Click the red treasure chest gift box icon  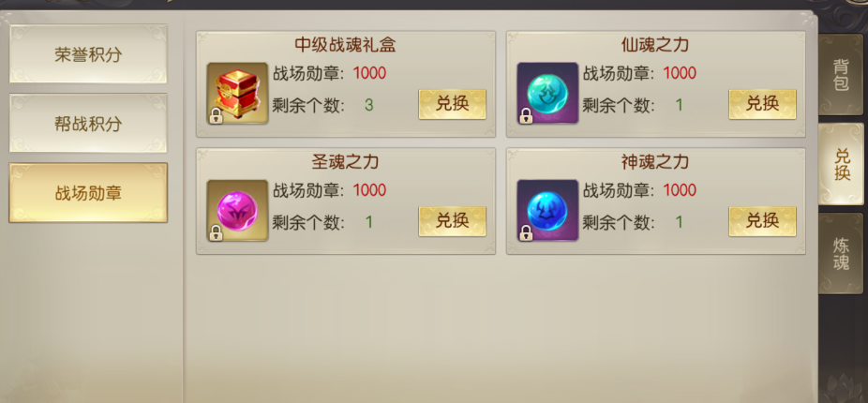pos(237,93)
